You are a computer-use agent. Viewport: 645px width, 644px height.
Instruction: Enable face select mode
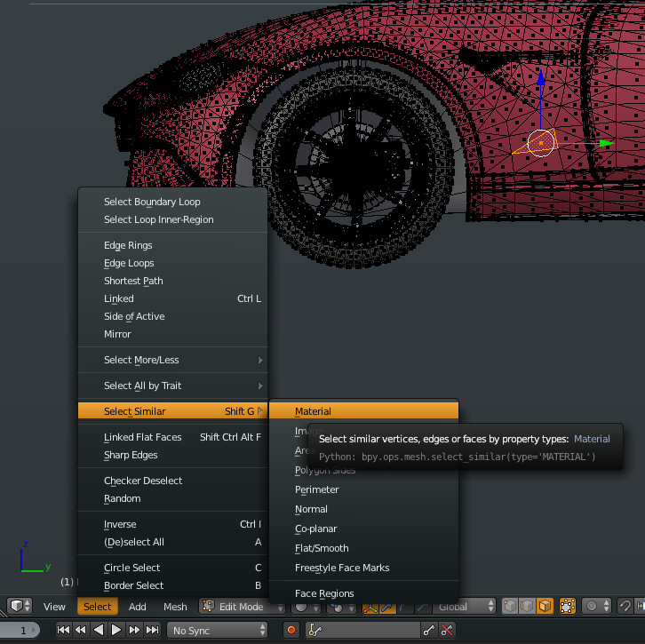click(x=544, y=607)
